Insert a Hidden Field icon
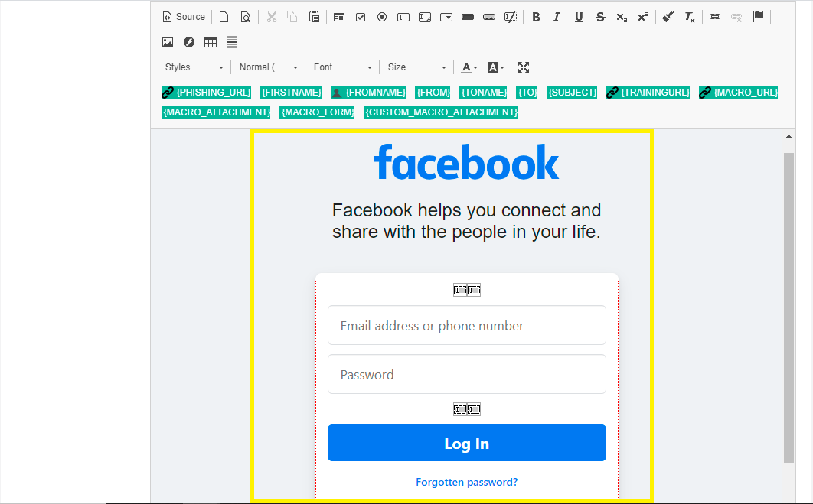The height and width of the screenshot is (504, 813). pos(510,17)
